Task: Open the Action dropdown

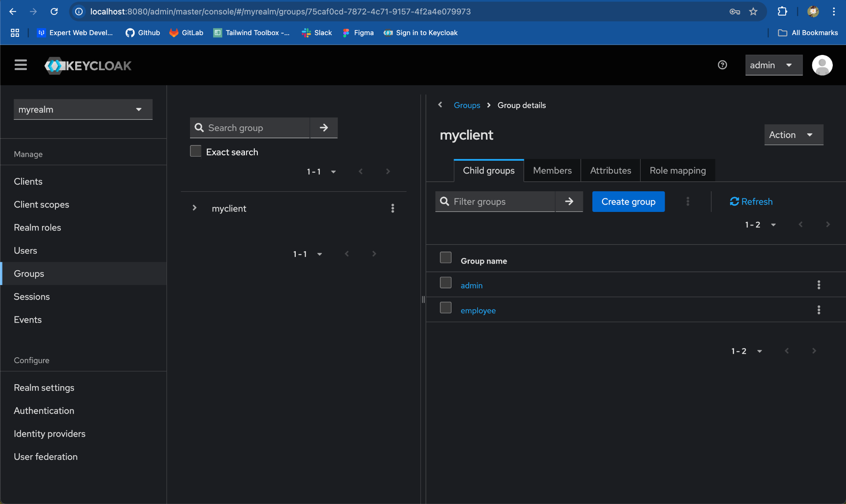Action: (793, 135)
